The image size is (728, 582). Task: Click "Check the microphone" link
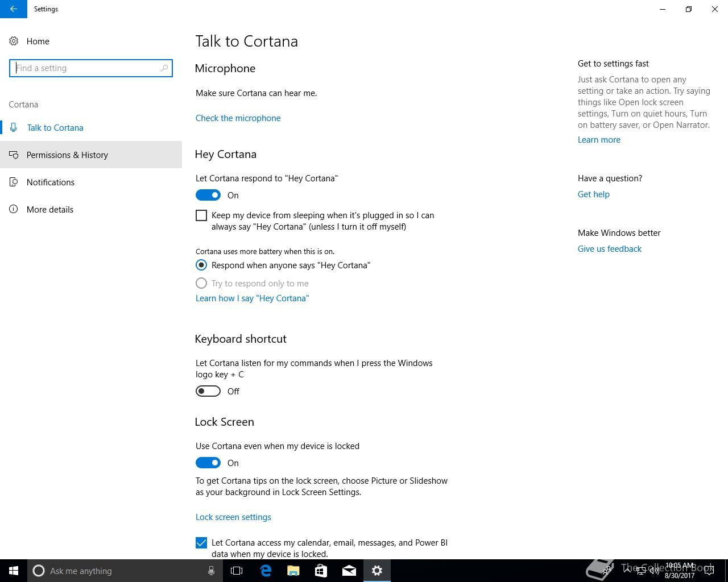[x=238, y=118]
